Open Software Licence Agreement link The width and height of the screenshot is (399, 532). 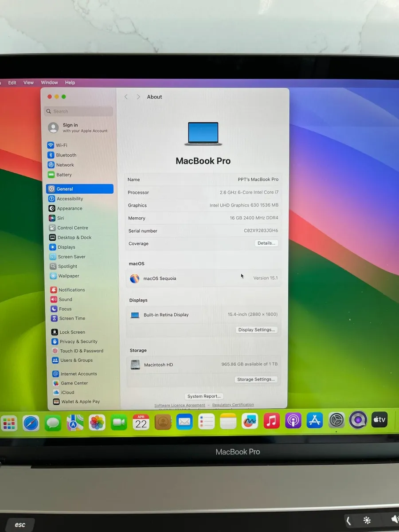(x=180, y=405)
